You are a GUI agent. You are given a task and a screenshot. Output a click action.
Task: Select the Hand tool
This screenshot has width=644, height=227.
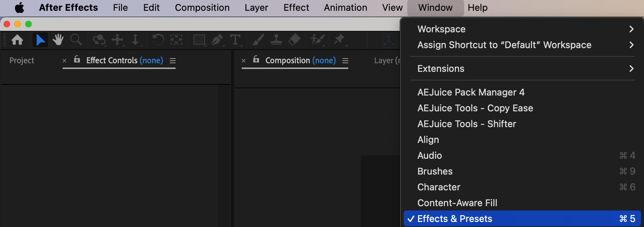[58, 40]
